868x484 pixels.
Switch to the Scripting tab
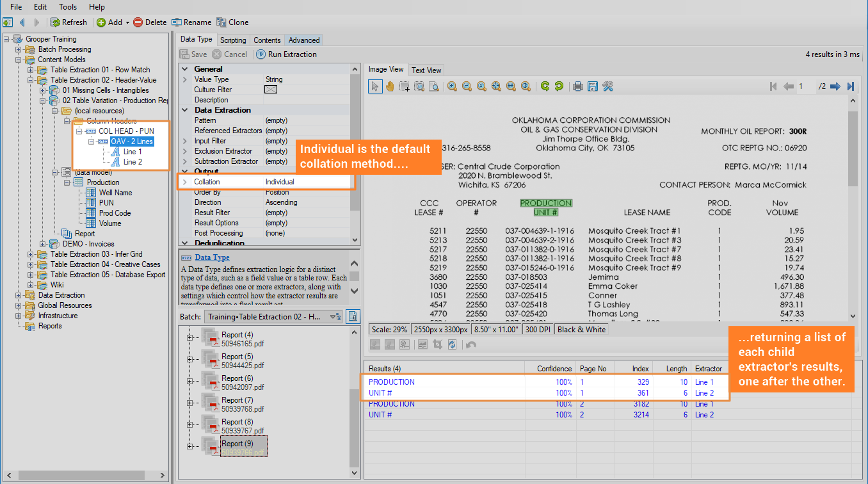coord(233,40)
